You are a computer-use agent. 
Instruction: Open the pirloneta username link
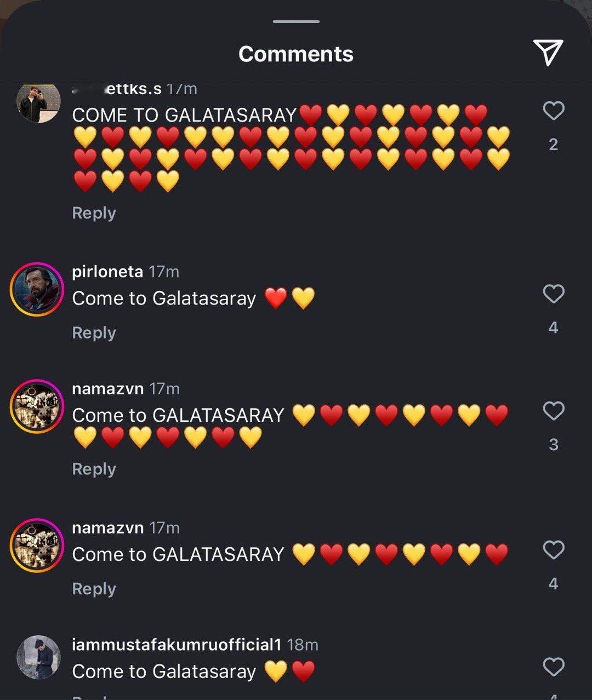(107, 272)
